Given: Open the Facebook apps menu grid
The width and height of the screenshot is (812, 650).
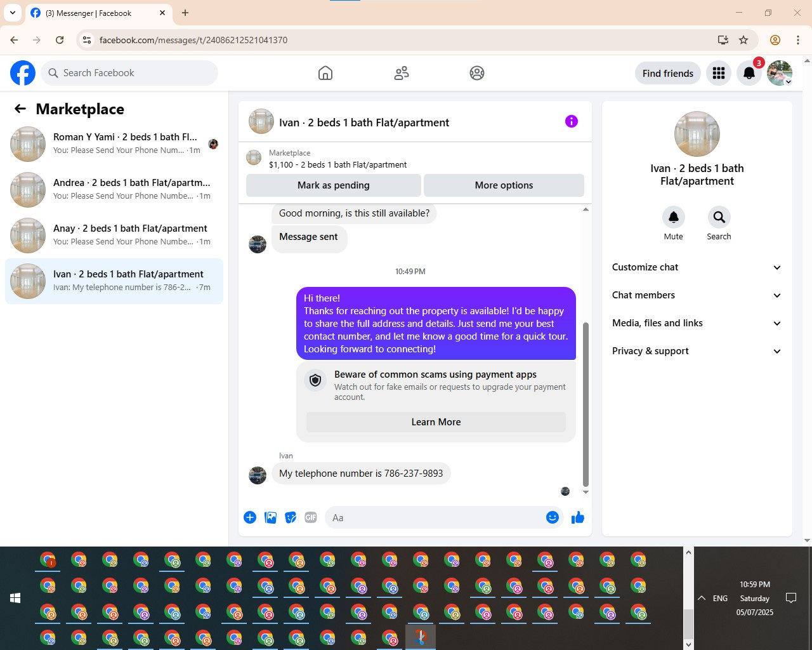Looking at the screenshot, I should click(x=719, y=73).
